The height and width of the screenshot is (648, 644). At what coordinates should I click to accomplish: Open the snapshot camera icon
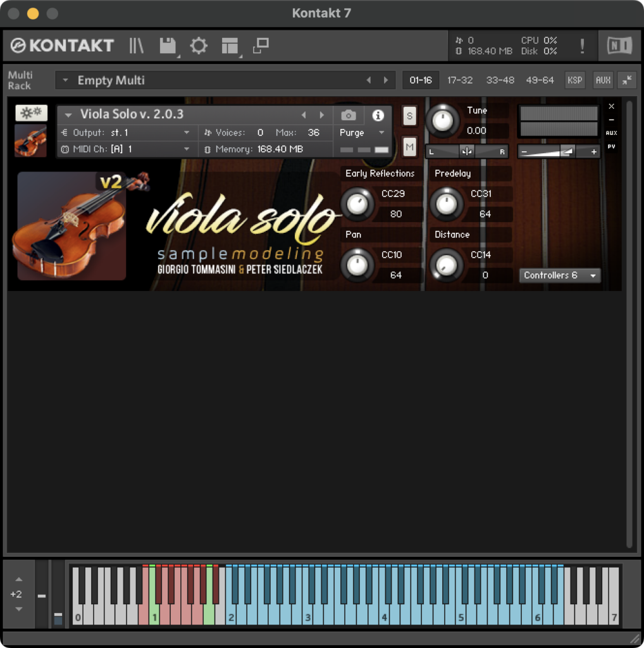(x=349, y=115)
